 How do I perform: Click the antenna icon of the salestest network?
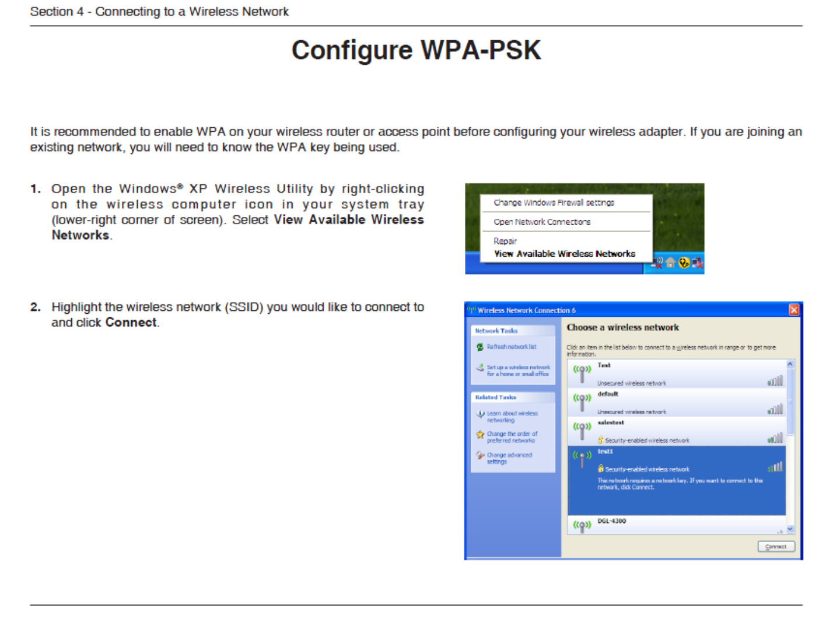[582, 431]
